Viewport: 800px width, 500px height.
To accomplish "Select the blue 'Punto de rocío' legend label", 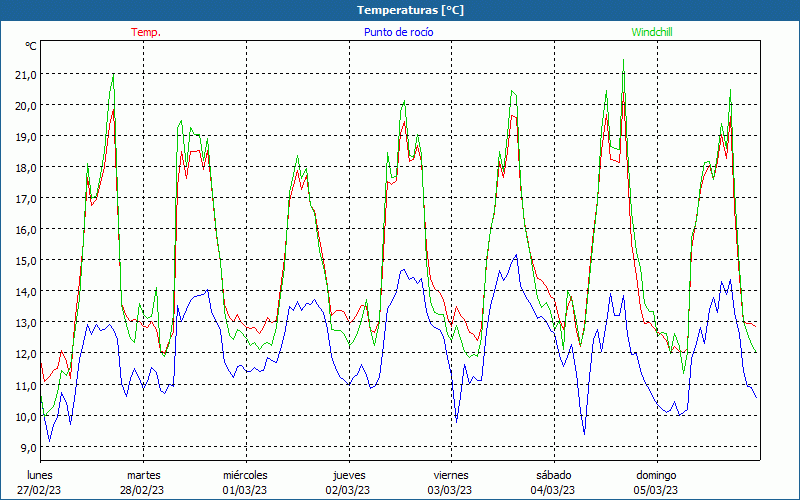I will 398,32.
